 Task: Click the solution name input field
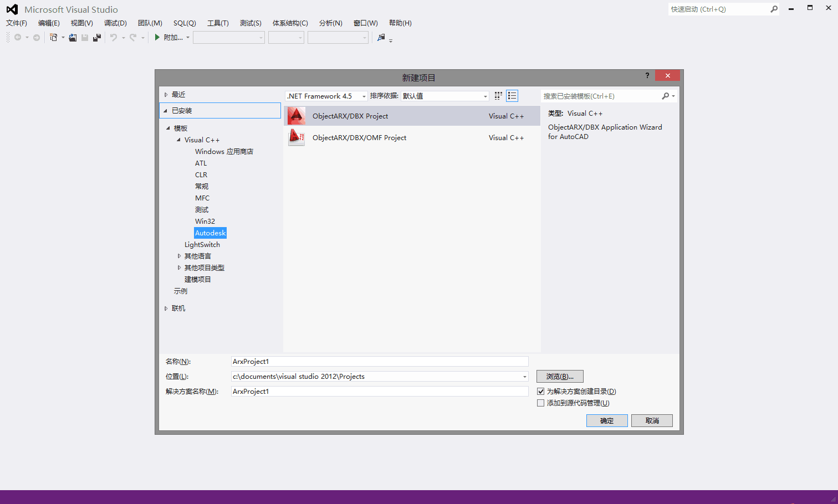pyautogui.click(x=380, y=391)
